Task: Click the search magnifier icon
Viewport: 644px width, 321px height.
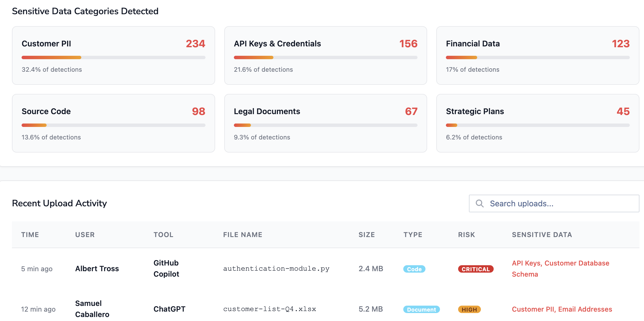Action: point(480,203)
